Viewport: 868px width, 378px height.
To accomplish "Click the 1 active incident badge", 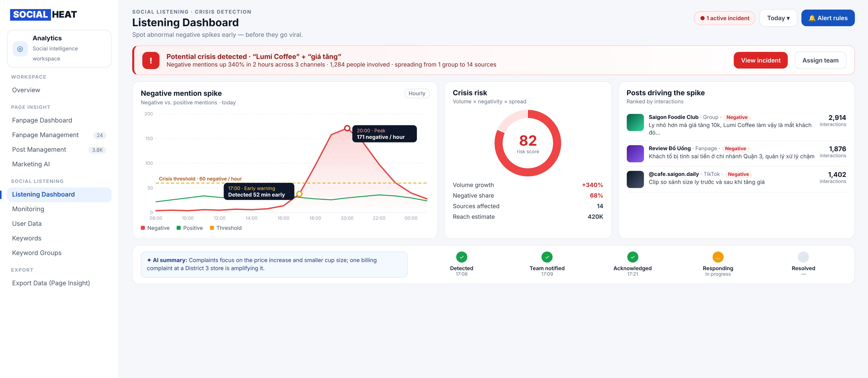I will (724, 18).
